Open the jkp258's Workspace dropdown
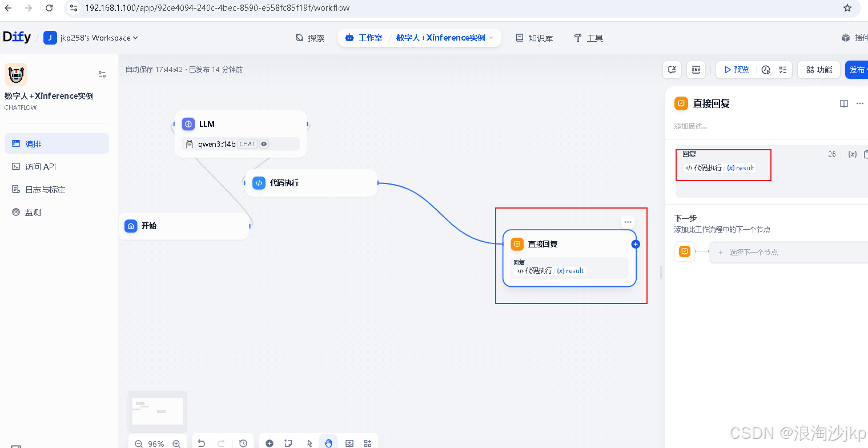The width and height of the screenshot is (868, 448). 91,38
